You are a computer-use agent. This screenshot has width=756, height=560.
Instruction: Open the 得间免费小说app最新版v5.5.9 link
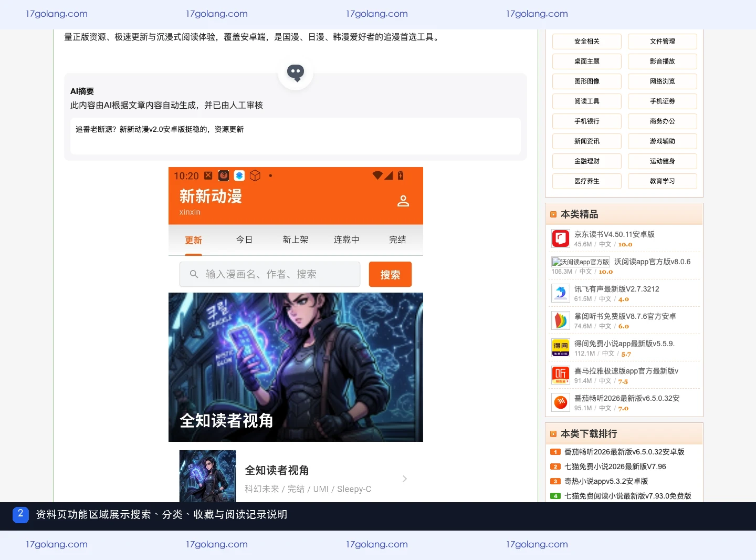coord(624,344)
